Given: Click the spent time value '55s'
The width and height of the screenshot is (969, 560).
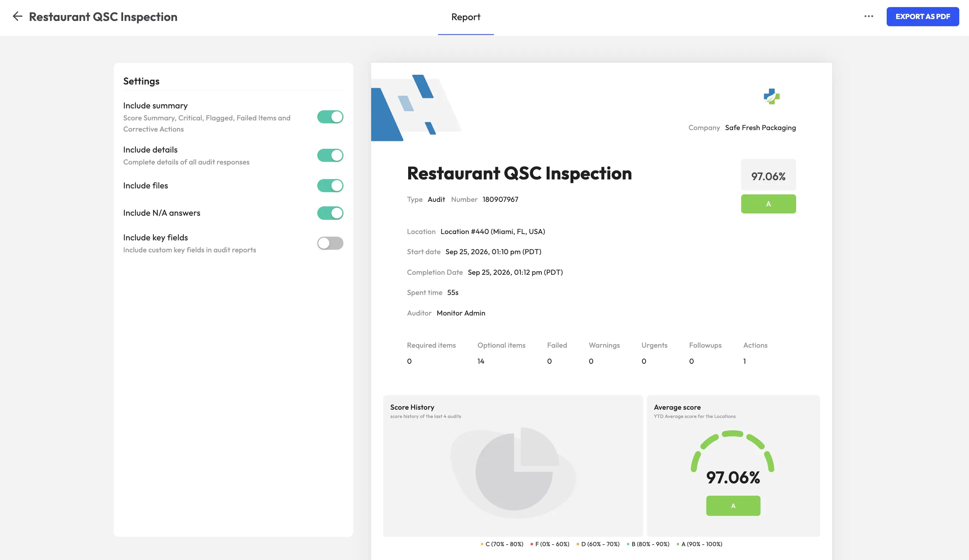Looking at the screenshot, I should coord(453,293).
